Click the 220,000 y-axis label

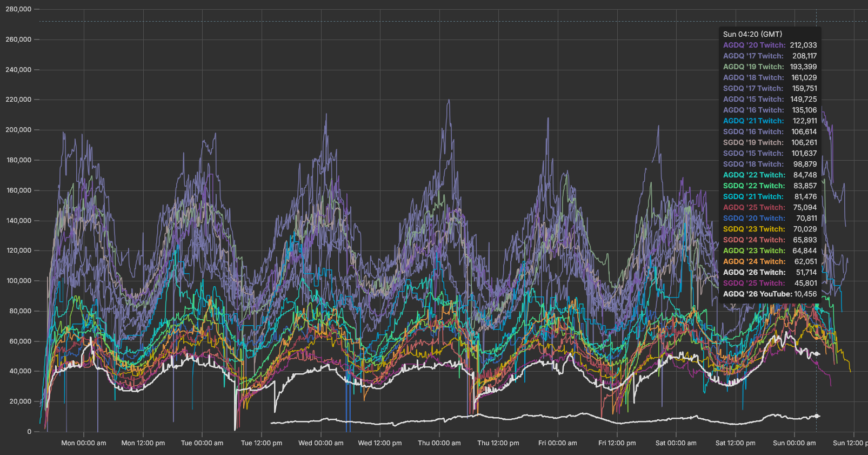18,100
